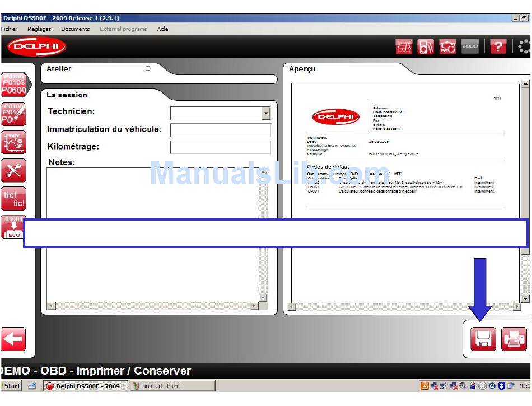Open the Technicien dropdown list
532x406 pixels.
267,113
